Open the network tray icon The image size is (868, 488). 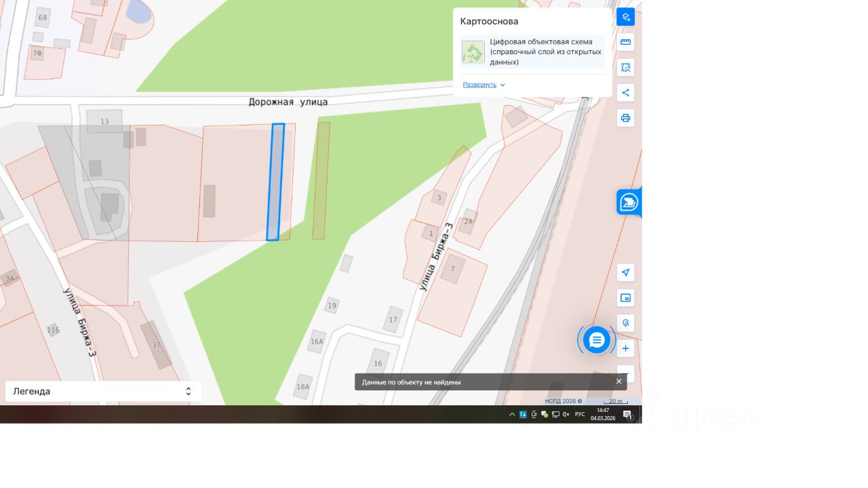click(555, 414)
